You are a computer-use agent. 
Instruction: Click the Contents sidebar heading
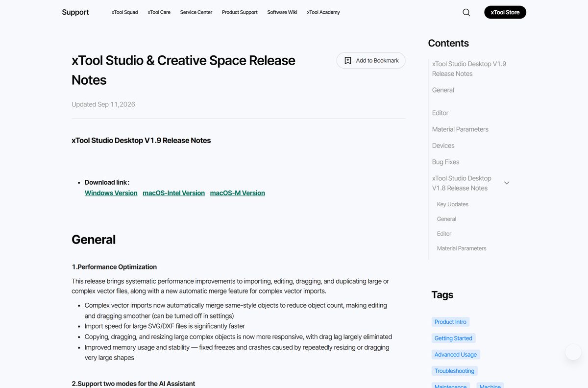click(x=448, y=43)
